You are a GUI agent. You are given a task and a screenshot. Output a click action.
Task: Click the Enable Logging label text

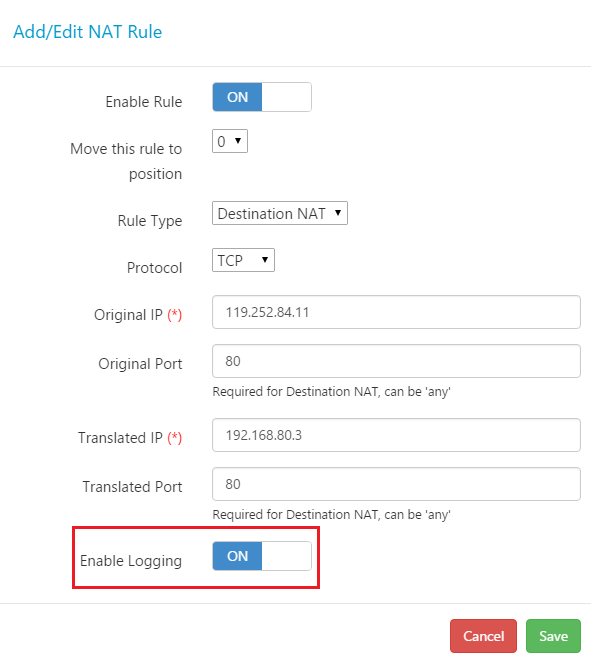click(x=131, y=561)
